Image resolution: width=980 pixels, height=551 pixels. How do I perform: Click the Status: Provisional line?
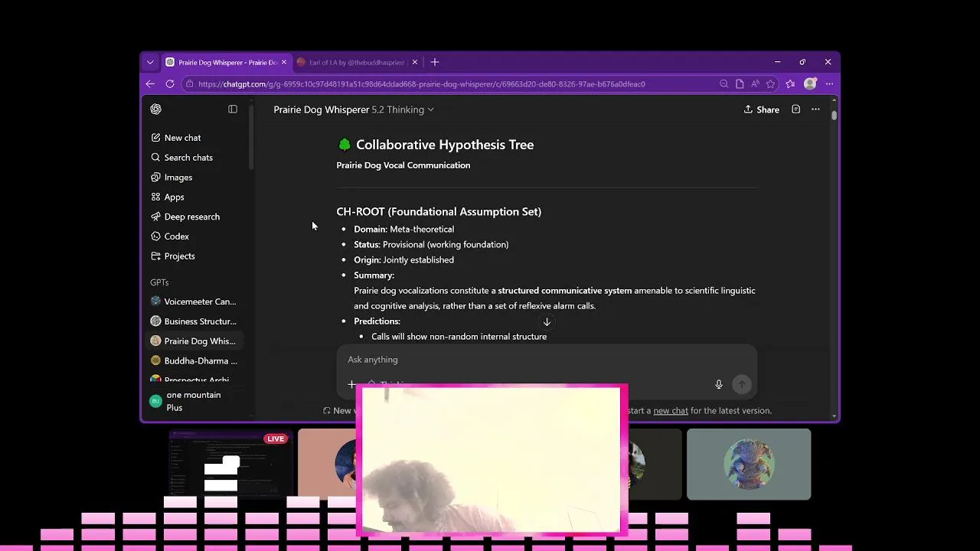coord(431,244)
